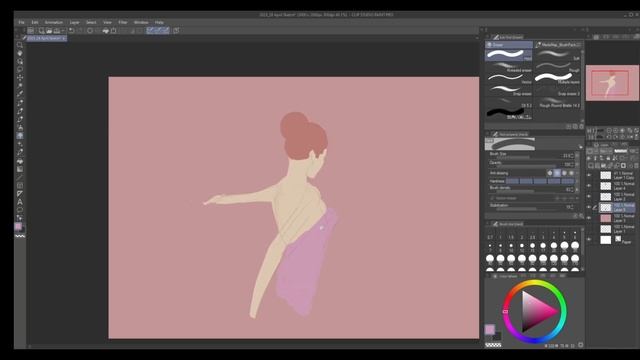This screenshot has width=640, height=360.
Task: Toggle the Paper layer visibility eye
Action: click(589, 240)
